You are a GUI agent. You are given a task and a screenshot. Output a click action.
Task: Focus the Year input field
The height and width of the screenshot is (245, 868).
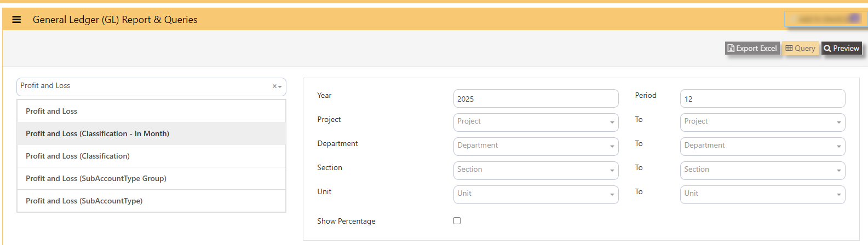[536, 98]
